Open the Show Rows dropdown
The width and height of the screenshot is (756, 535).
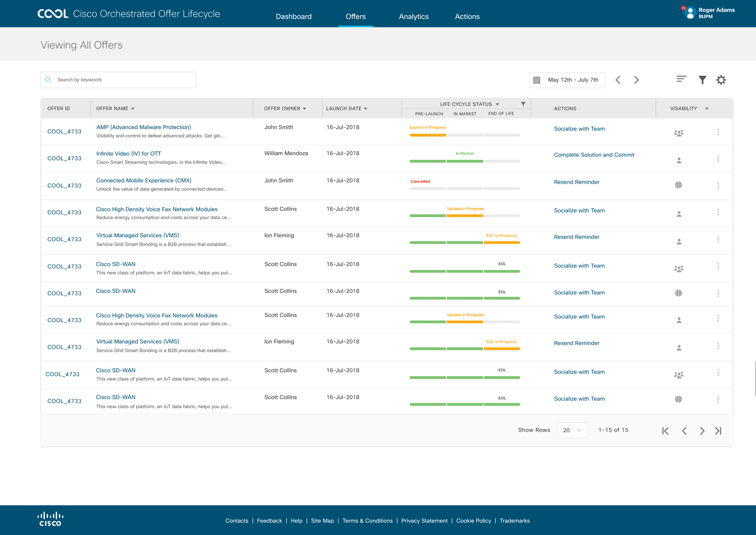[x=572, y=430]
